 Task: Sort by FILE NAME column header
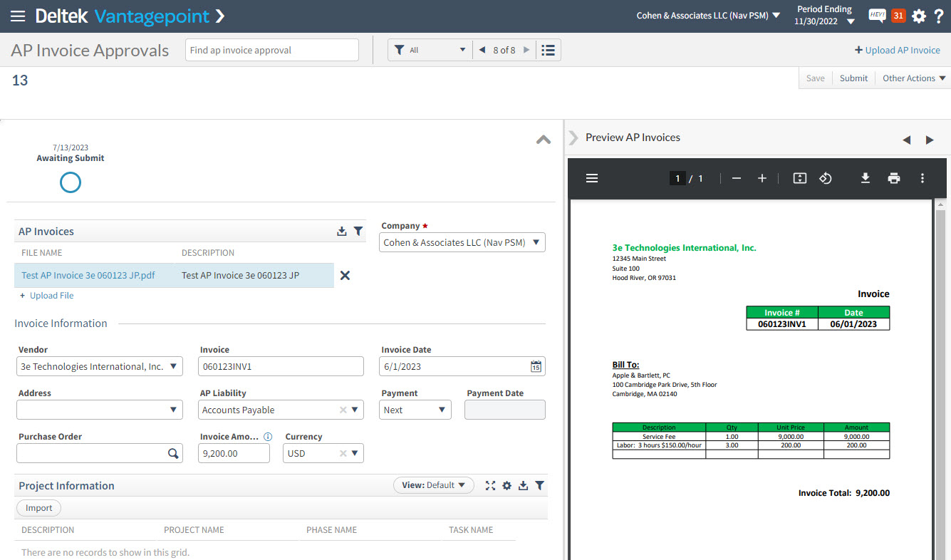pos(42,253)
